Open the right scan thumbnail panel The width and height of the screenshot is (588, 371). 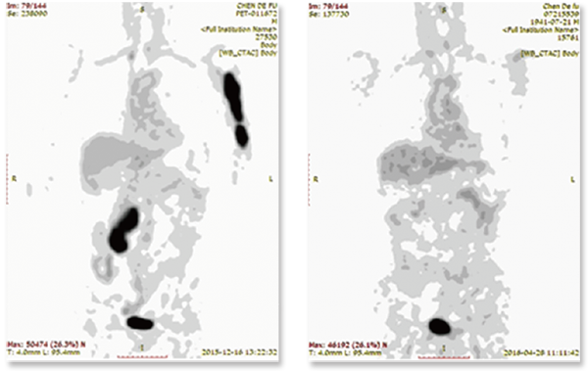pyautogui.click(x=444, y=182)
